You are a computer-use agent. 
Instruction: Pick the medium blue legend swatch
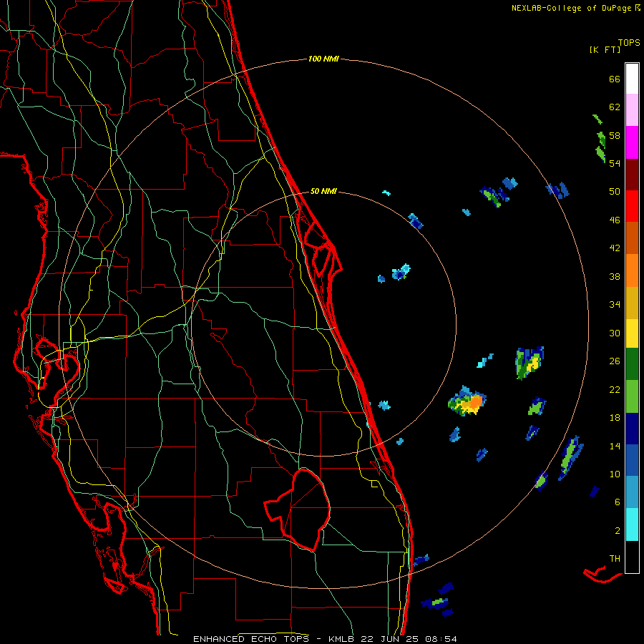tap(632, 460)
